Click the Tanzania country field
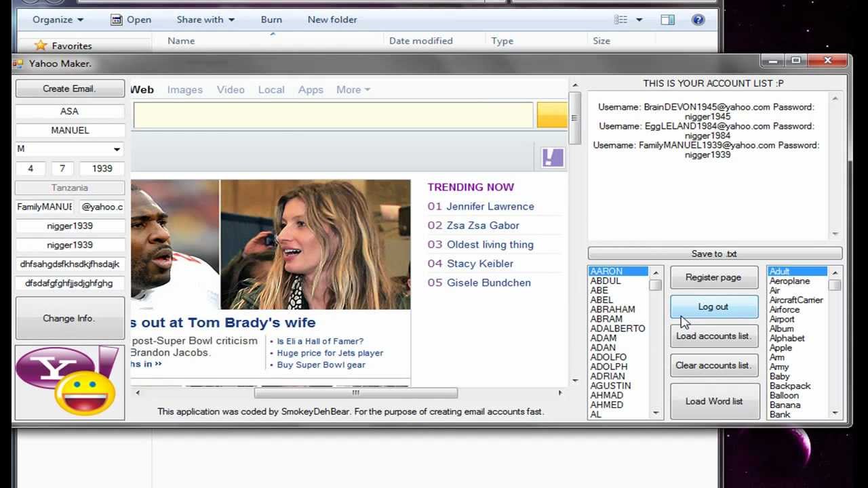 (x=69, y=188)
